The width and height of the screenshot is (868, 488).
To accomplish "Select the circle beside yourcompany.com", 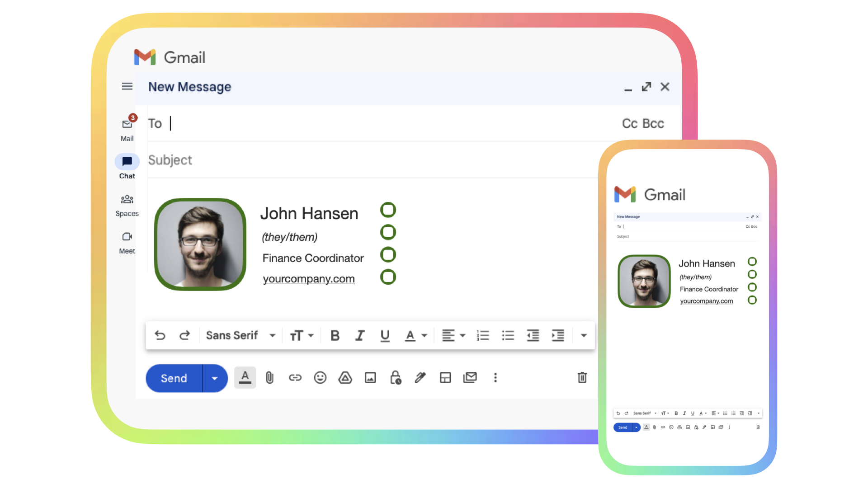I will (x=388, y=277).
